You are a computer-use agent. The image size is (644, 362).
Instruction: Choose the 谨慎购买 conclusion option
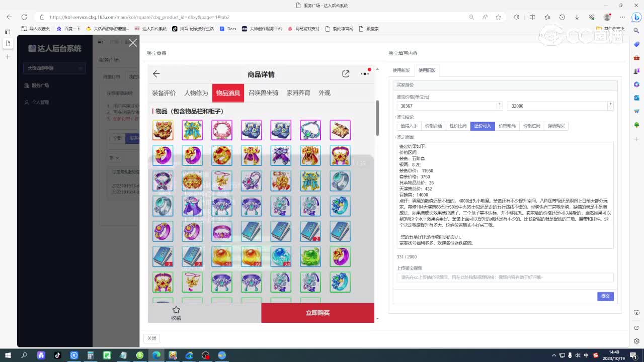(x=556, y=126)
